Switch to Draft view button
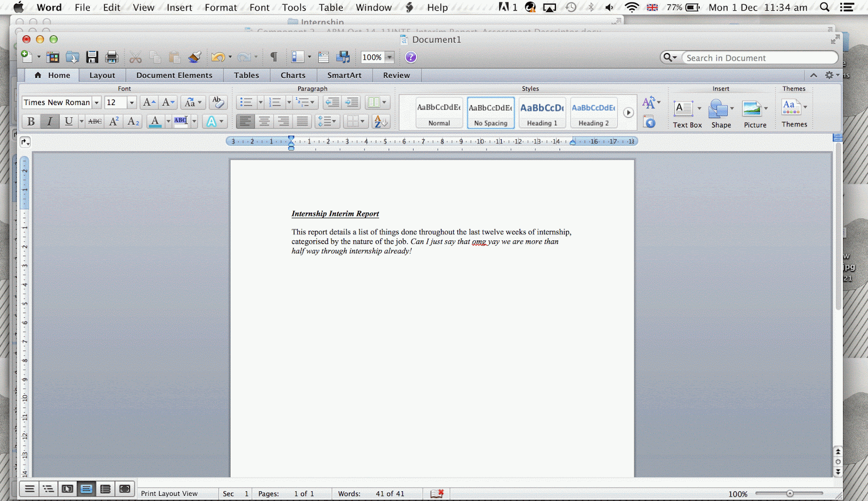Viewport: 868px width, 501px height. pyautogui.click(x=30, y=489)
